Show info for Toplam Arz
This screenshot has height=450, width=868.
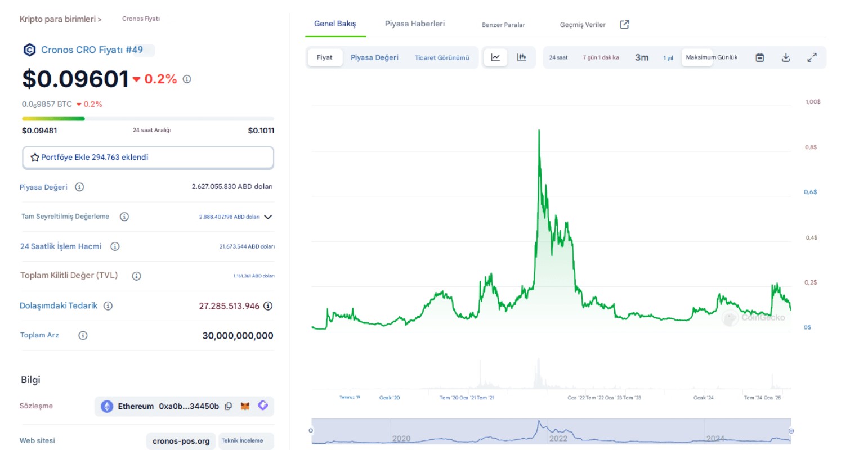pyautogui.click(x=83, y=335)
